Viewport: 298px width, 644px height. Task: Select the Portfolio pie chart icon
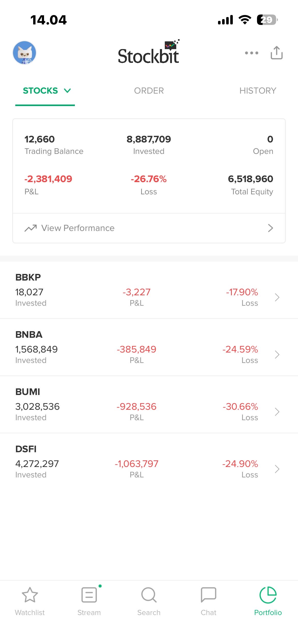pos(268,595)
